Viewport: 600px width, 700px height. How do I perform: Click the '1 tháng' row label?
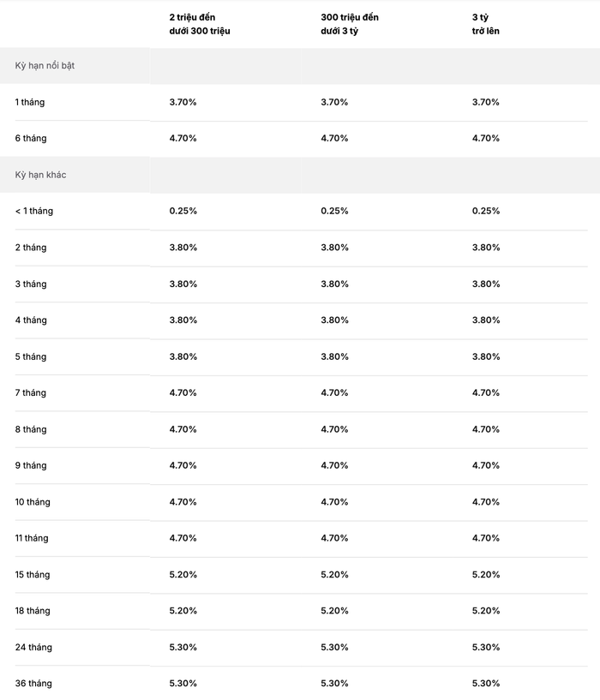(30, 102)
